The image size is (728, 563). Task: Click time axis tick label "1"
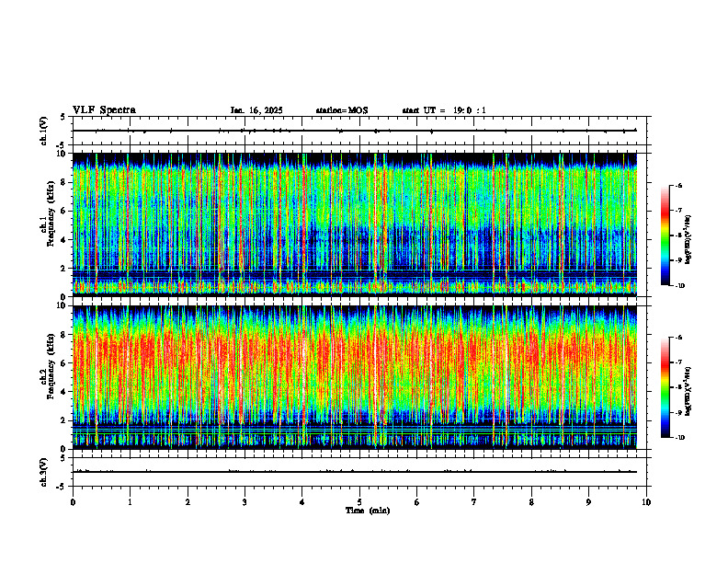(130, 502)
